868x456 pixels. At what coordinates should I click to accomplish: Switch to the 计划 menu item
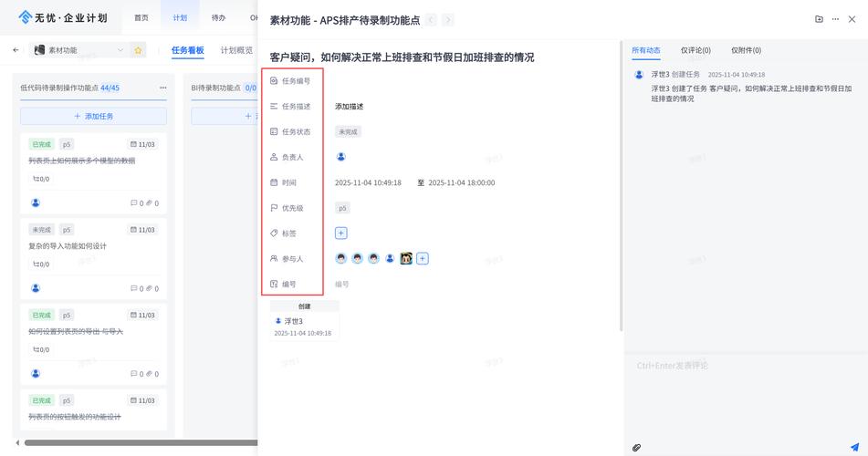(180, 17)
